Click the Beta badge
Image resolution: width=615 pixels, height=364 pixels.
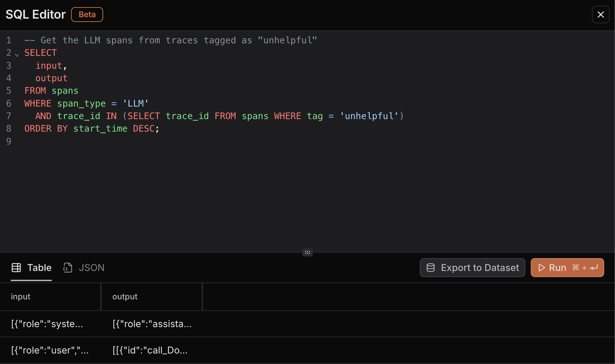(x=87, y=15)
